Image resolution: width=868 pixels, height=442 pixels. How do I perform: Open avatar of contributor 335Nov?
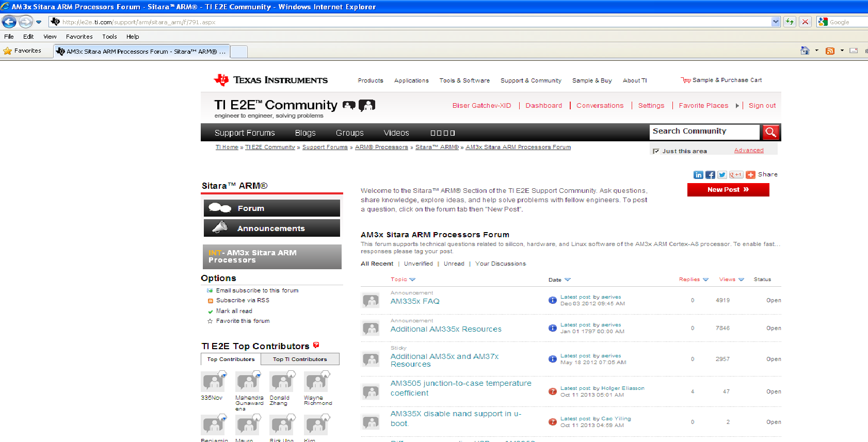(x=212, y=382)
